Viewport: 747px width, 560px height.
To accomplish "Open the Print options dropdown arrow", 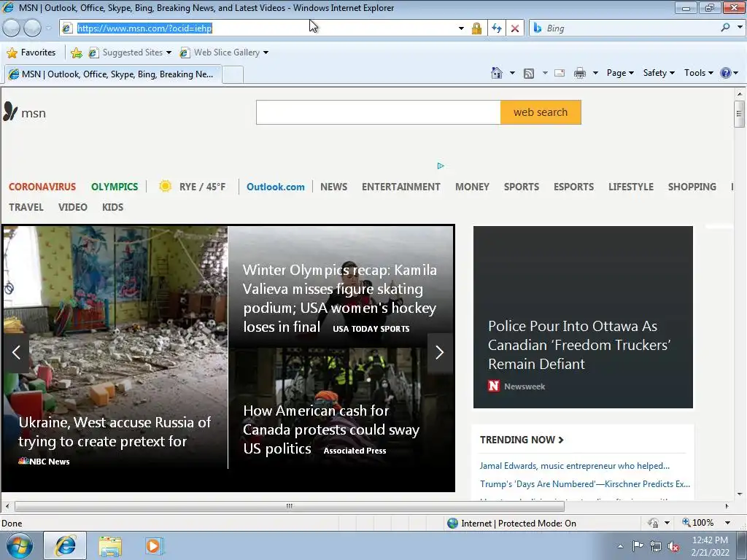I will [x=595, y=73].
